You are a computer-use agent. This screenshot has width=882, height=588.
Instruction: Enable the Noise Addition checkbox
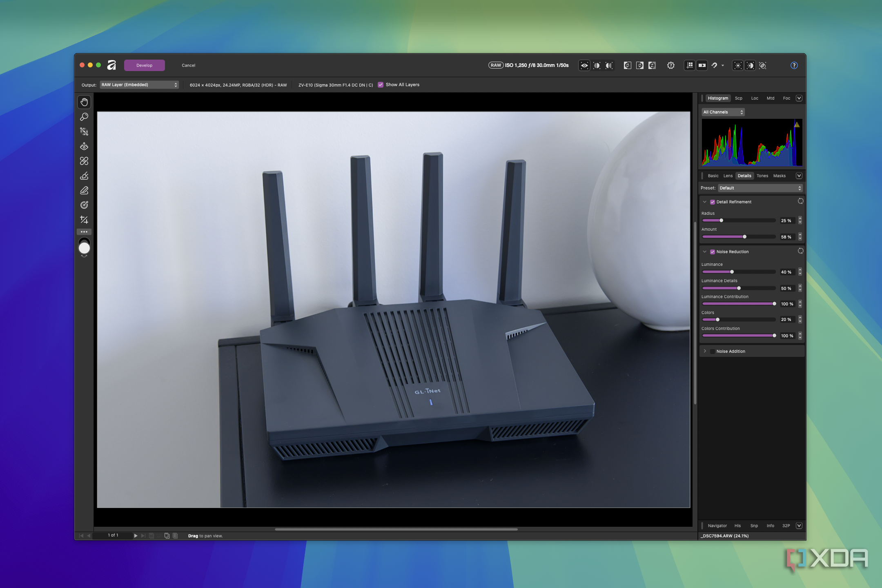coord(713,352)
